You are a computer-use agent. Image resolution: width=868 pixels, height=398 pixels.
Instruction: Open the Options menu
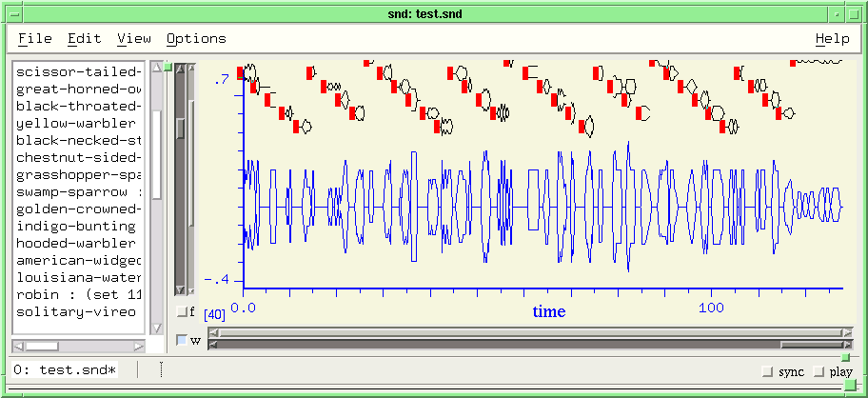(x=196, y=39)
